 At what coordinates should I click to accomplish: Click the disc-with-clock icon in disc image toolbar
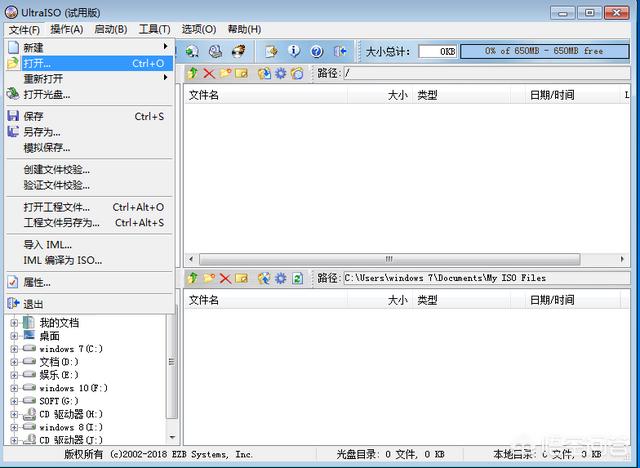coord(297,73)
